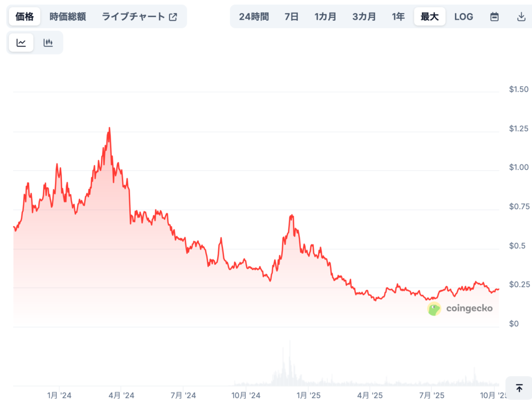Click the $1.00 price axis label
This screenshot has height=406, width=532.
point(519,167)
